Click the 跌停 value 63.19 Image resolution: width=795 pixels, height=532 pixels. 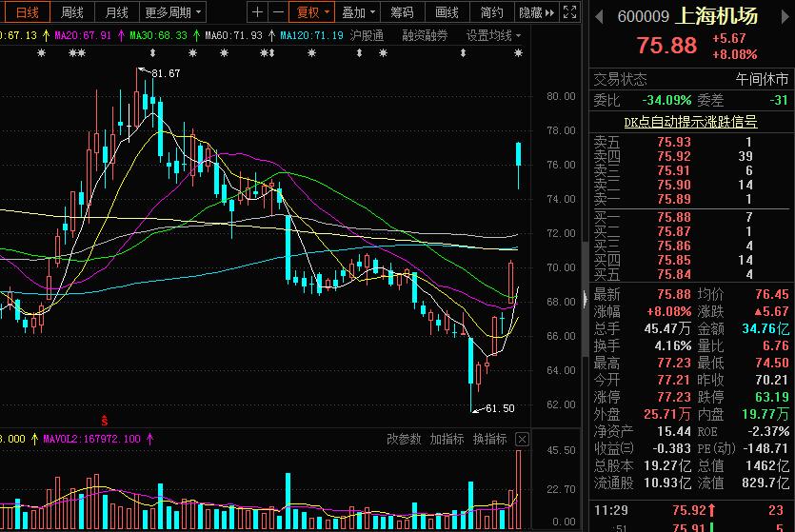point(772,397)
